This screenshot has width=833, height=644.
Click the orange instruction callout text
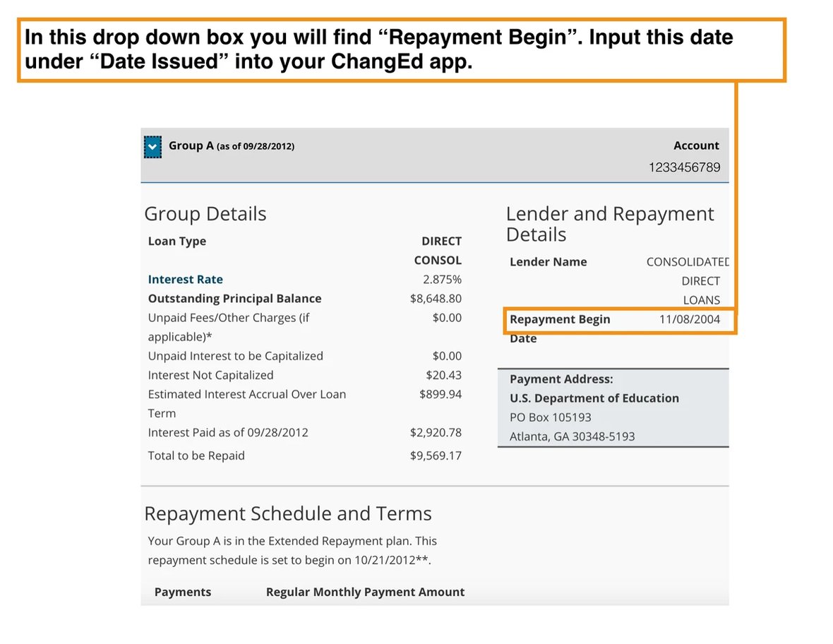(378, 49)
